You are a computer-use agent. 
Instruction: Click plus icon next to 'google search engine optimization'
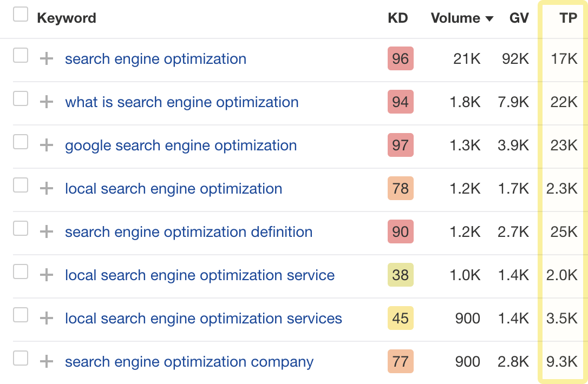(47, 145)
